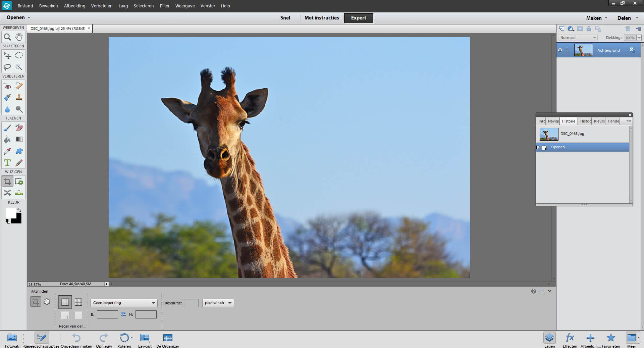Select the Hand tool
Image resolution: width=644 pixels, height=348 pixels.
coord(19,37)
